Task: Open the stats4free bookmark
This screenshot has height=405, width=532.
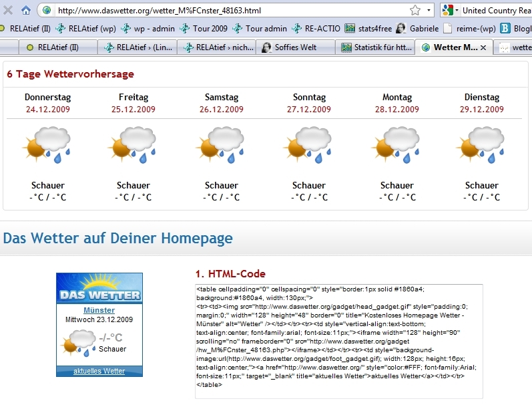Action: click(x=368, y=28)
